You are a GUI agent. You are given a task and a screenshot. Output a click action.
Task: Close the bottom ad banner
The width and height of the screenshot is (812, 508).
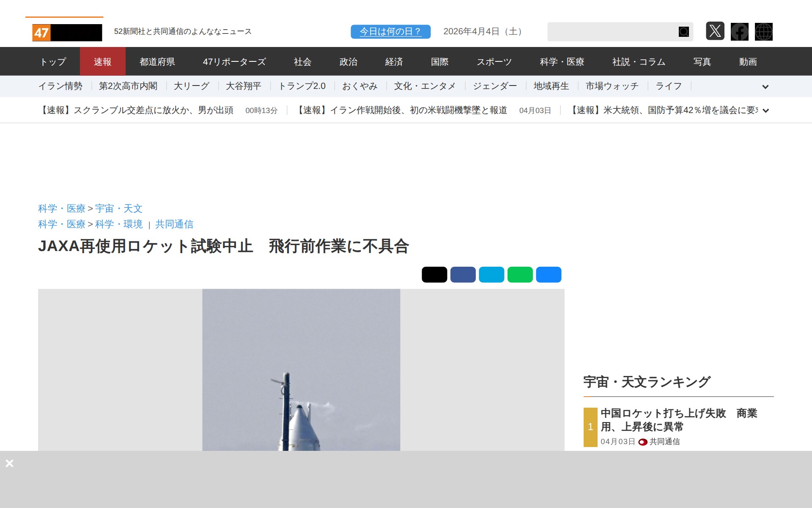[9, 463]
